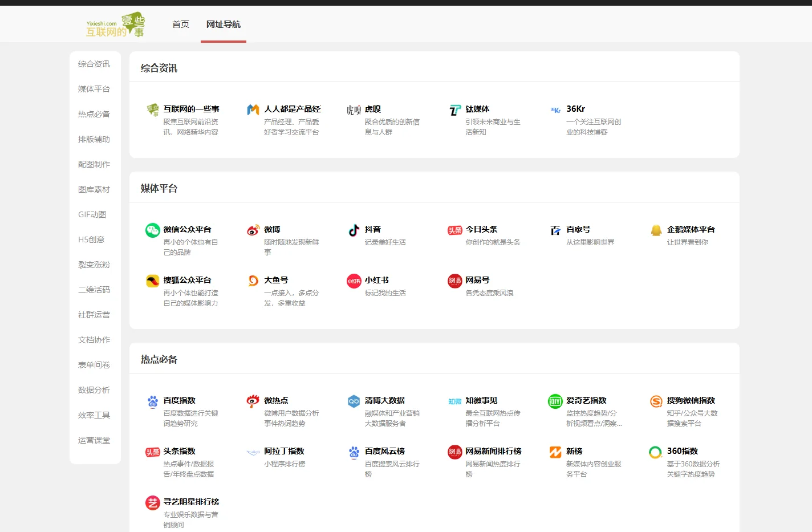Click the 微热点 icon
Screen dimensions: 812x532
point(253,401)
